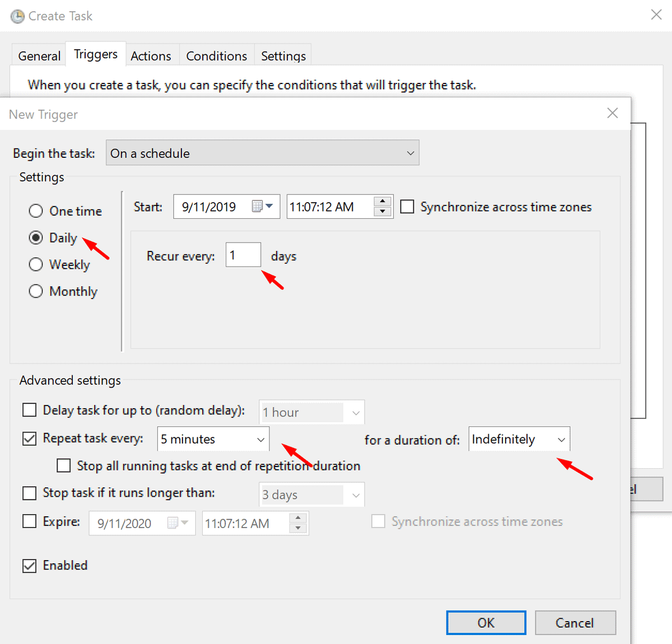This screenshot has height=644, width=672.
Task: Check Stop all running tasks at end of repetition
Action: click(63, 465)
